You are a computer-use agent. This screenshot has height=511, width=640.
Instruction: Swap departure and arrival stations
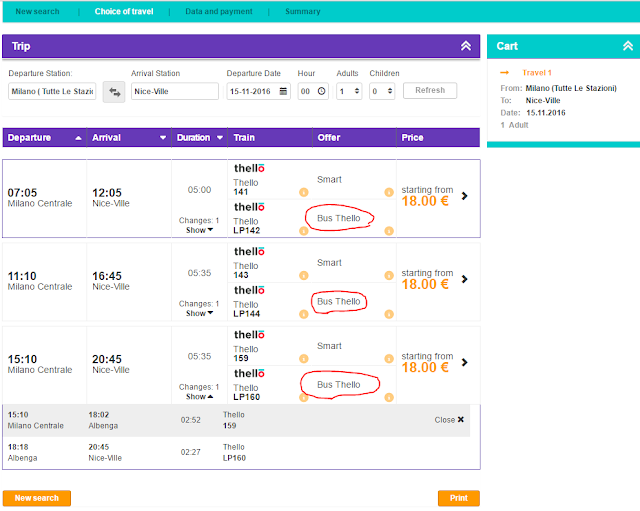[114, 92]
